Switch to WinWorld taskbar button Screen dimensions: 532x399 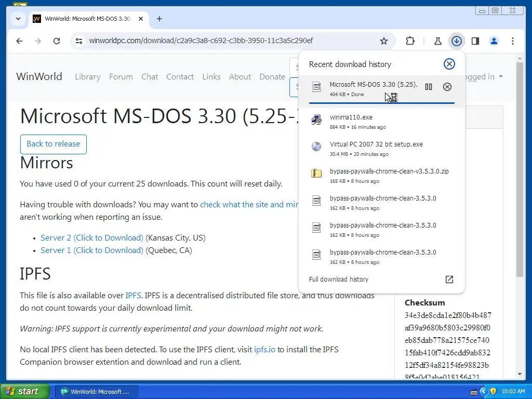tap(96, 392)
